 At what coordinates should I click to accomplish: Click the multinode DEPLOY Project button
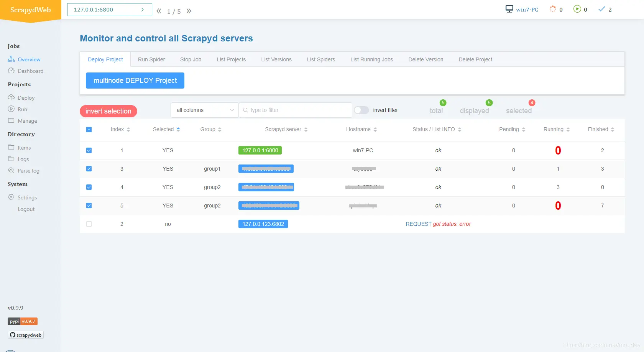[135, 81]
